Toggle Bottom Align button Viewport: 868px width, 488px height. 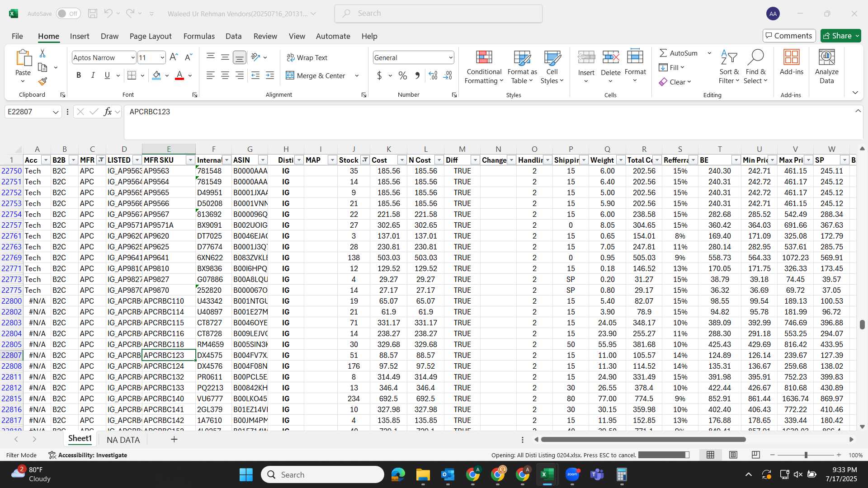[239, 57]
